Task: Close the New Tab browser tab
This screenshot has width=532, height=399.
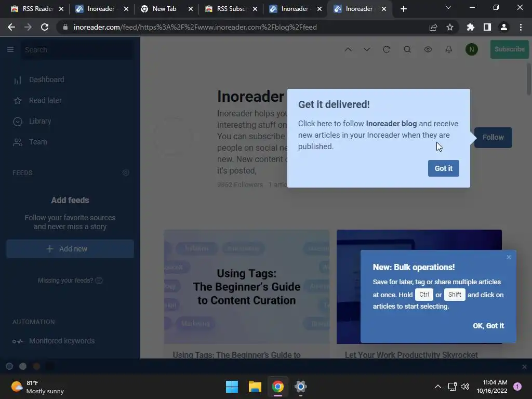Action: 190,9
